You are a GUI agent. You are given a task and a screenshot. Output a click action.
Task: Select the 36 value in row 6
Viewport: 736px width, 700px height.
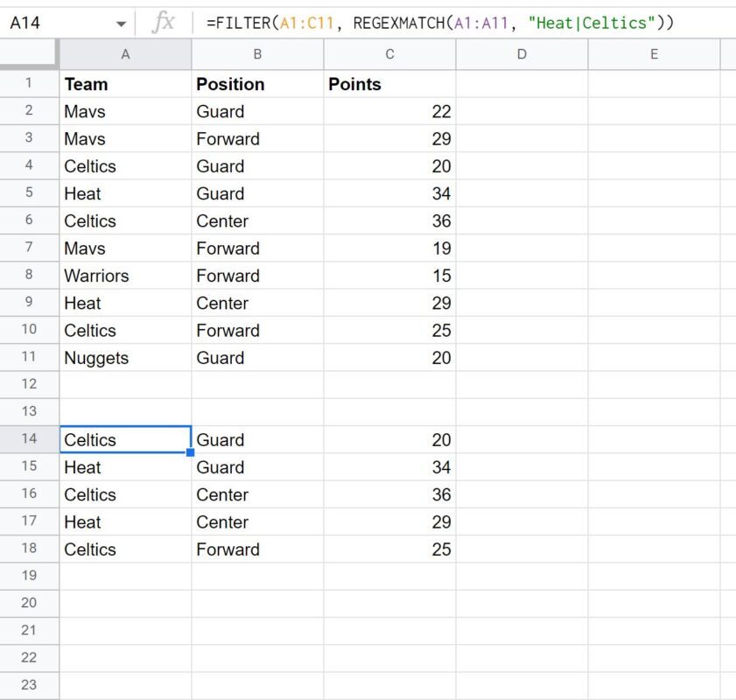pyautogui.click(x=389, y=221)
